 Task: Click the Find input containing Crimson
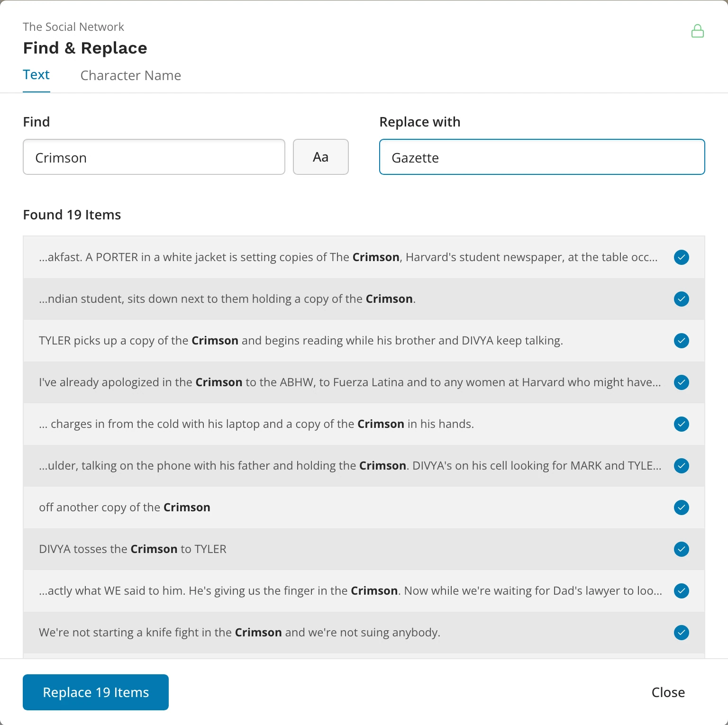point(154,157)
